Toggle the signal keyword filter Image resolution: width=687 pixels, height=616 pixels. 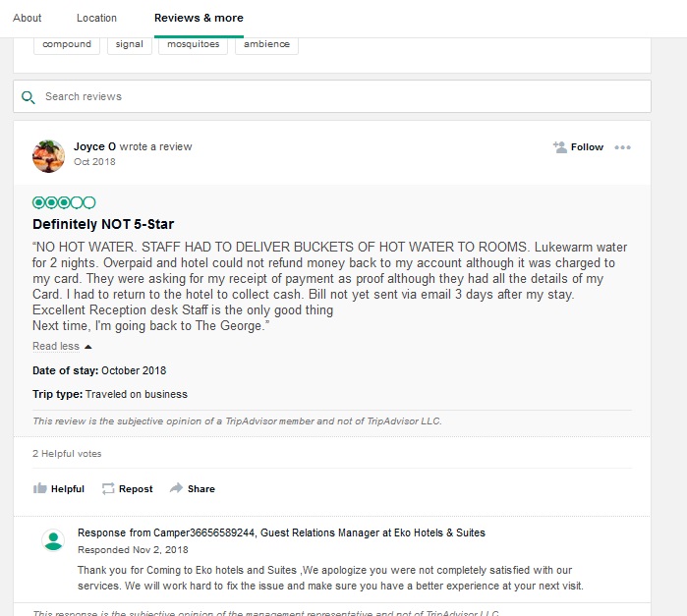click(x=129, y=44)
